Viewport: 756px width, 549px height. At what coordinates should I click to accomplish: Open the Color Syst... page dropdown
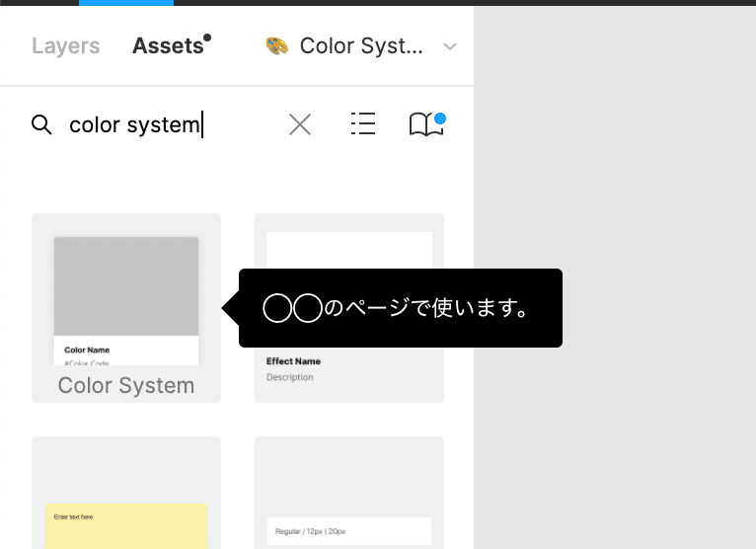pyautogui.click(x=361, y=45)
